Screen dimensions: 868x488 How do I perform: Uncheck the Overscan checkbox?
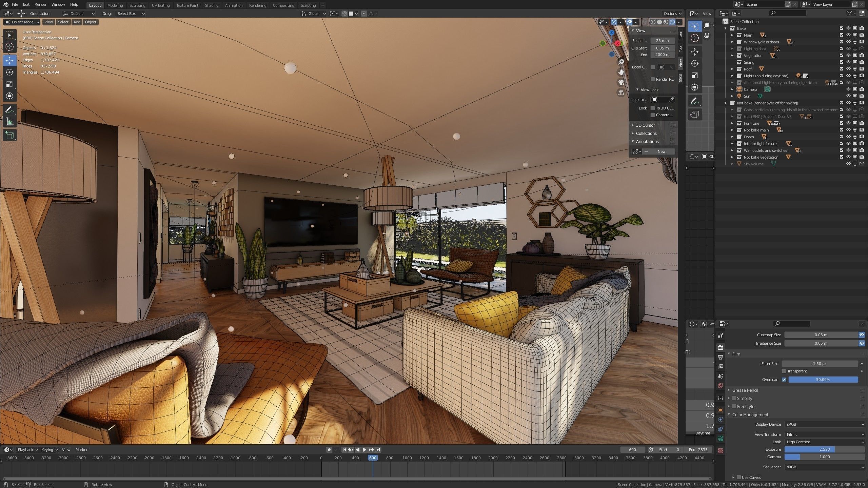click(784, 380)
